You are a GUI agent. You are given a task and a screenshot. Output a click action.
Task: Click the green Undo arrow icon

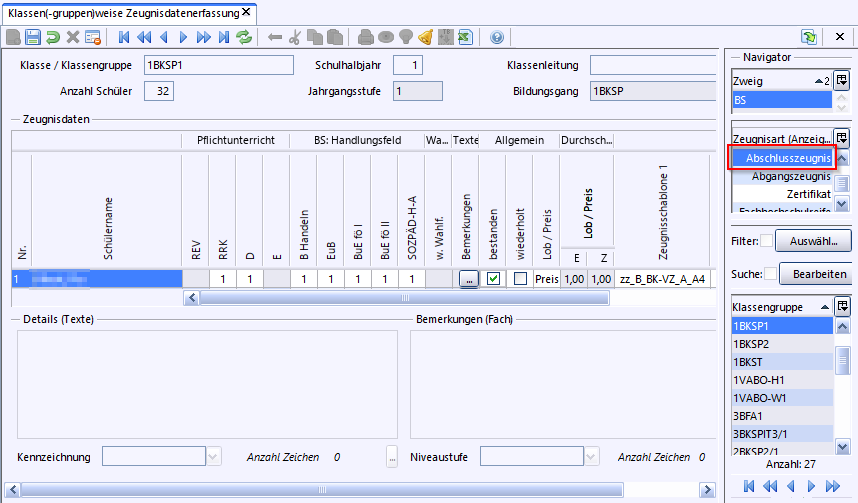pos(52,37)
